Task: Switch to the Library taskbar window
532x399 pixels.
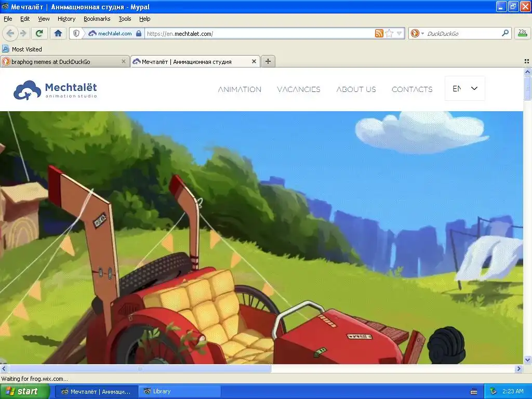Action: pos(180,391)
